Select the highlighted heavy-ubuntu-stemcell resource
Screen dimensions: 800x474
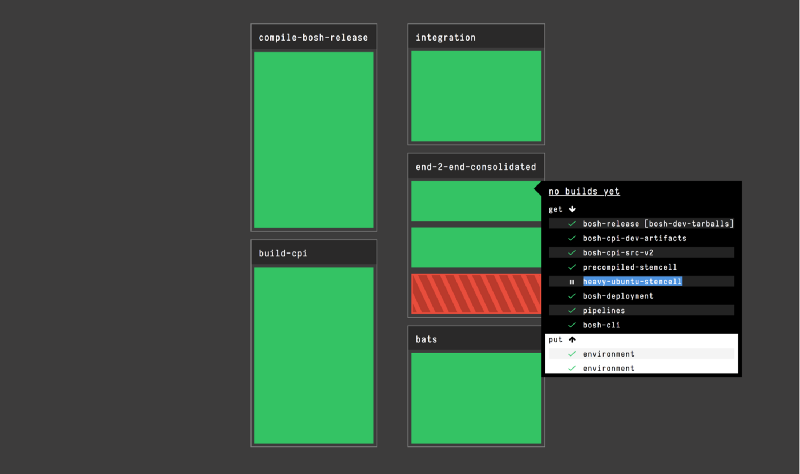[x=632, y=282]
